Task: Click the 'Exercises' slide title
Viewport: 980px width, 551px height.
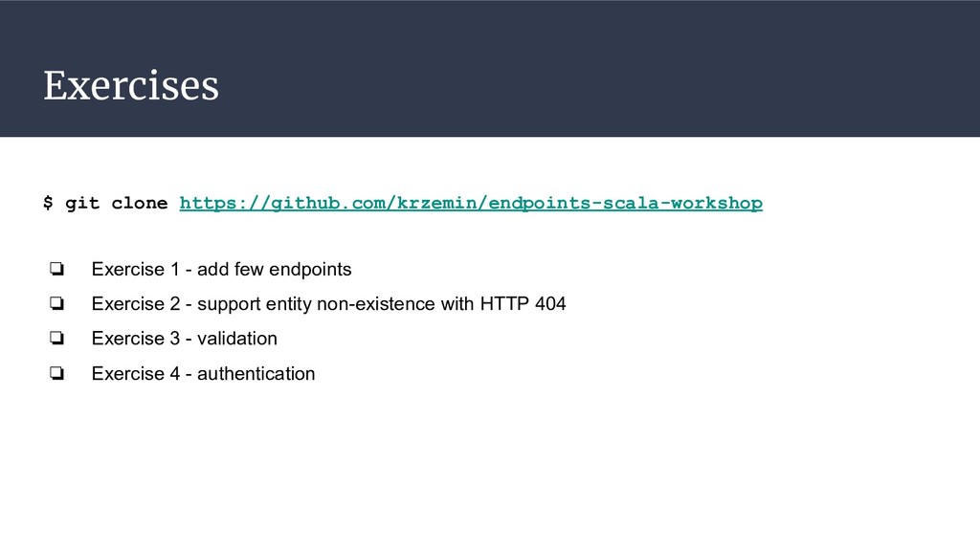Action: click(x=131, y=87)
